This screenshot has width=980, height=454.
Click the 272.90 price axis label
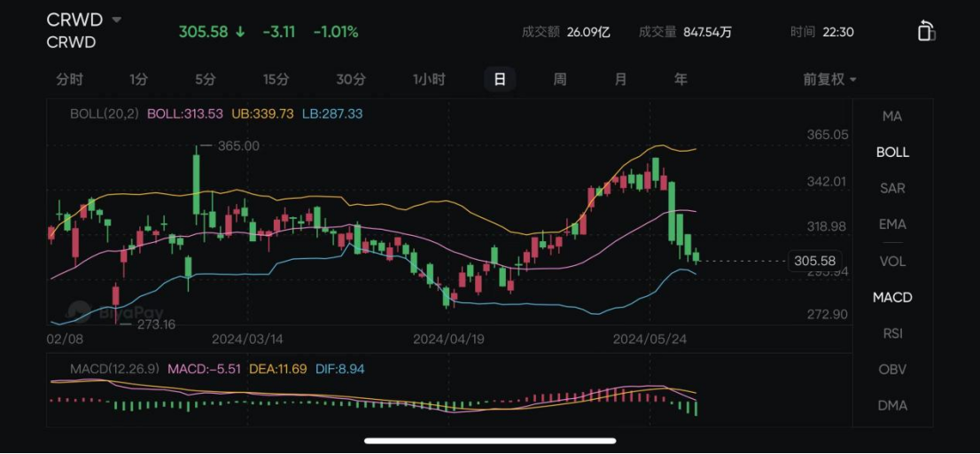click(828, 314)
